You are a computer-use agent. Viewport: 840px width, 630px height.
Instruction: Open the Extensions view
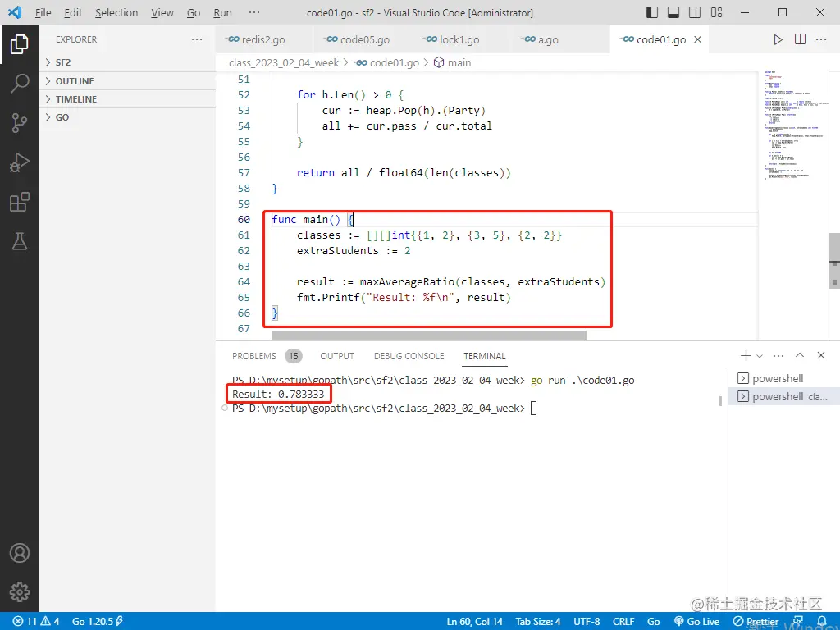tap(20, 202)
